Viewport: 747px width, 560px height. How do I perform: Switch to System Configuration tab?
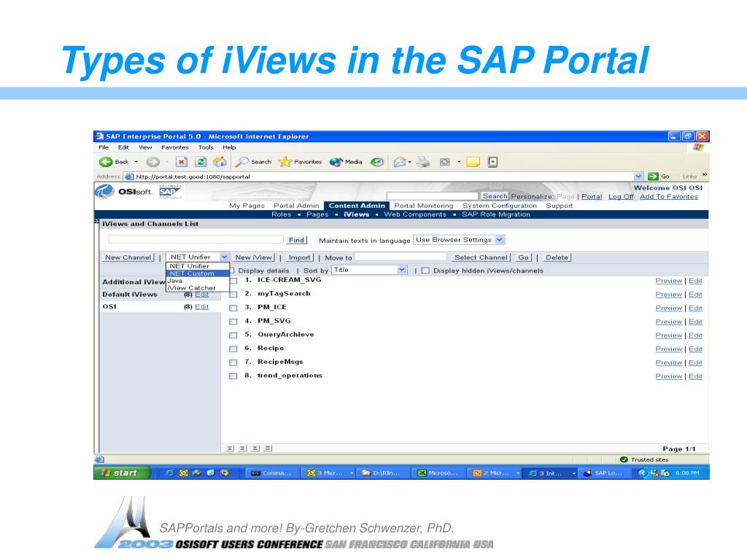[x=499, y=206]
